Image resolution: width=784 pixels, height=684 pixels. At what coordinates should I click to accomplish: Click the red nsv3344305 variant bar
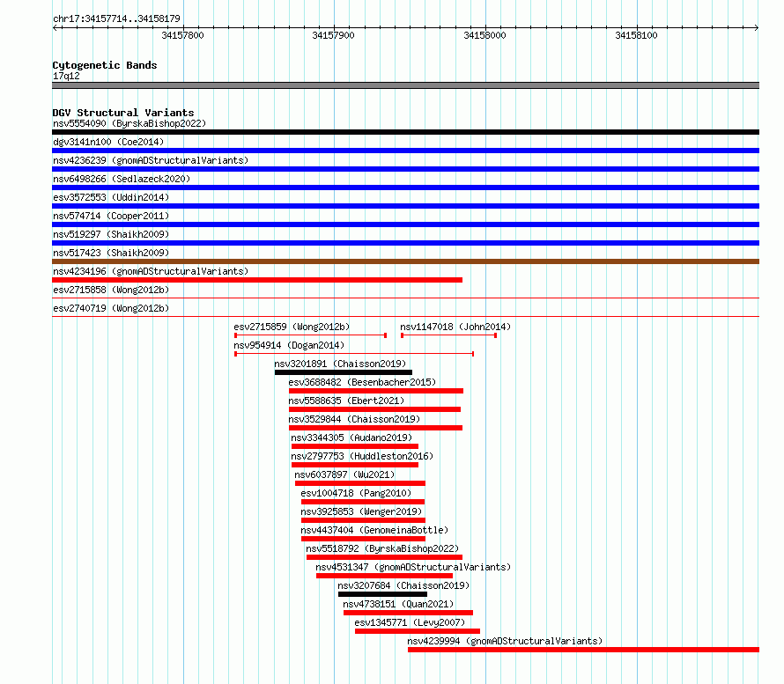click(355, 446)
